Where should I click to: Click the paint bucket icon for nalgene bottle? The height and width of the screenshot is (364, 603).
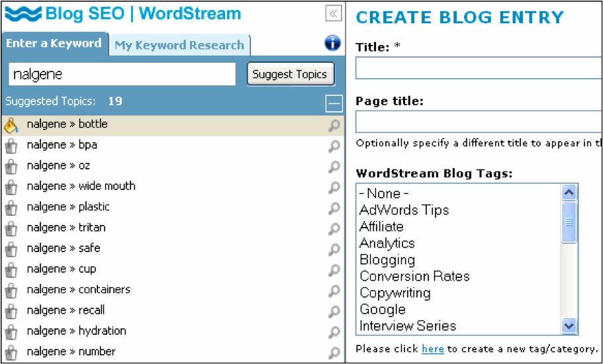click(x=11, y=125)
